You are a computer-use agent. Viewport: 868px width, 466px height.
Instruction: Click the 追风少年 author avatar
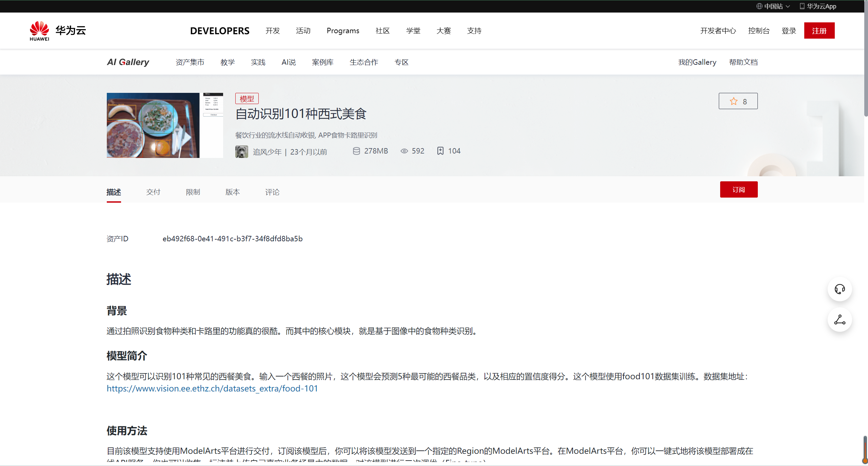tap(241, 151)
